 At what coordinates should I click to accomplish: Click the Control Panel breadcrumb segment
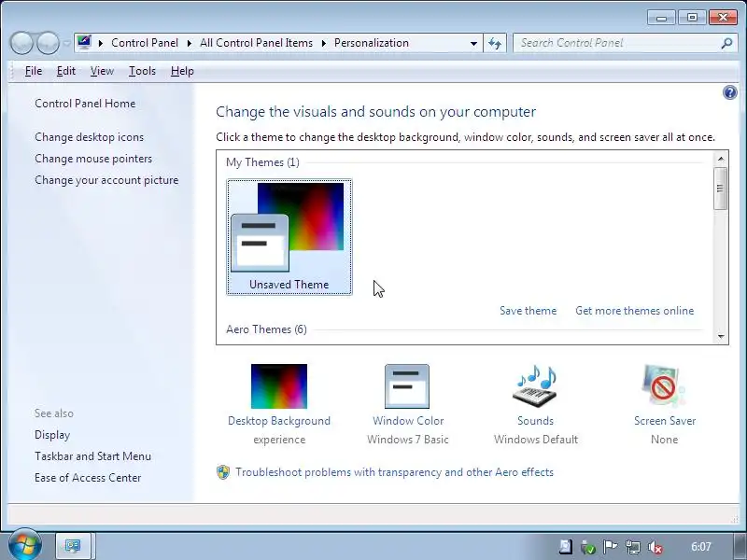(145, 43)
